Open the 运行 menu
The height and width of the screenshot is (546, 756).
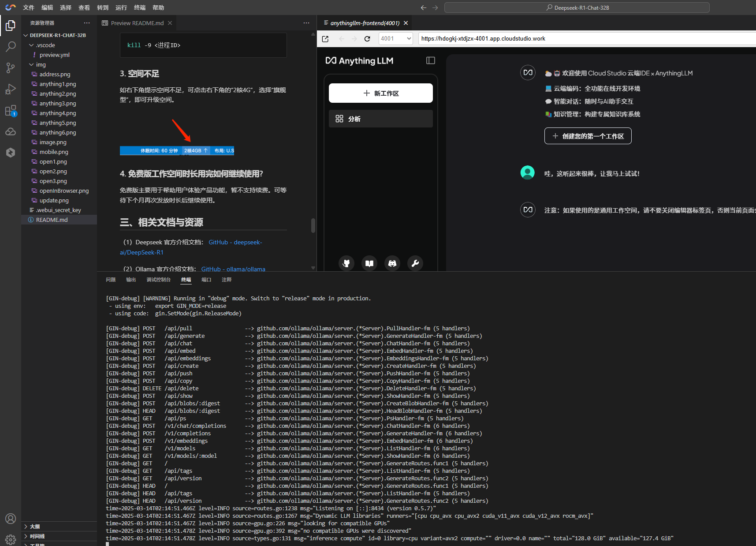coord(121,7)
